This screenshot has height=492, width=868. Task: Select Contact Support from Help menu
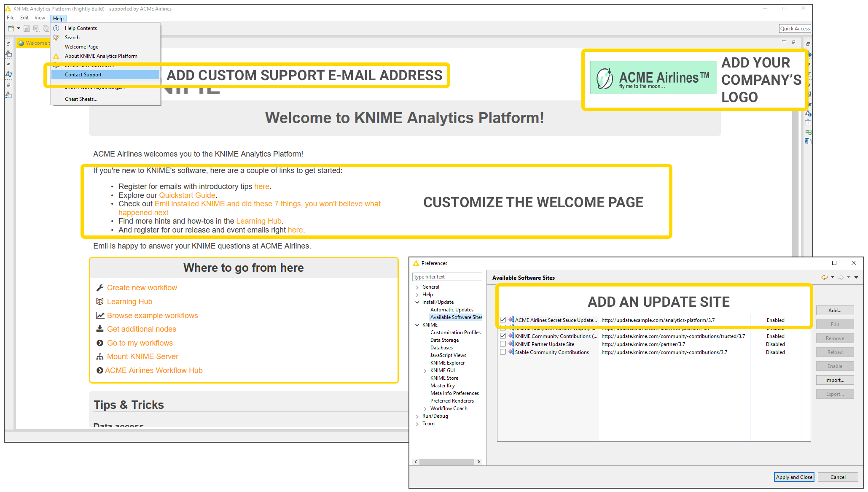pos(105,75)
